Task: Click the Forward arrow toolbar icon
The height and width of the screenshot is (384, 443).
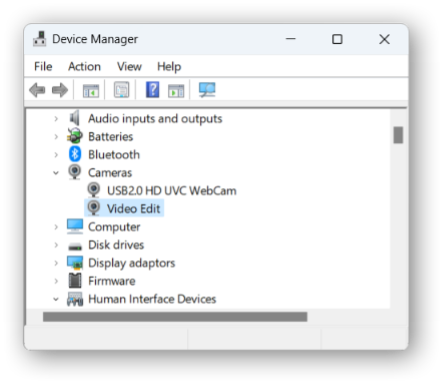Action: [60, 90]
